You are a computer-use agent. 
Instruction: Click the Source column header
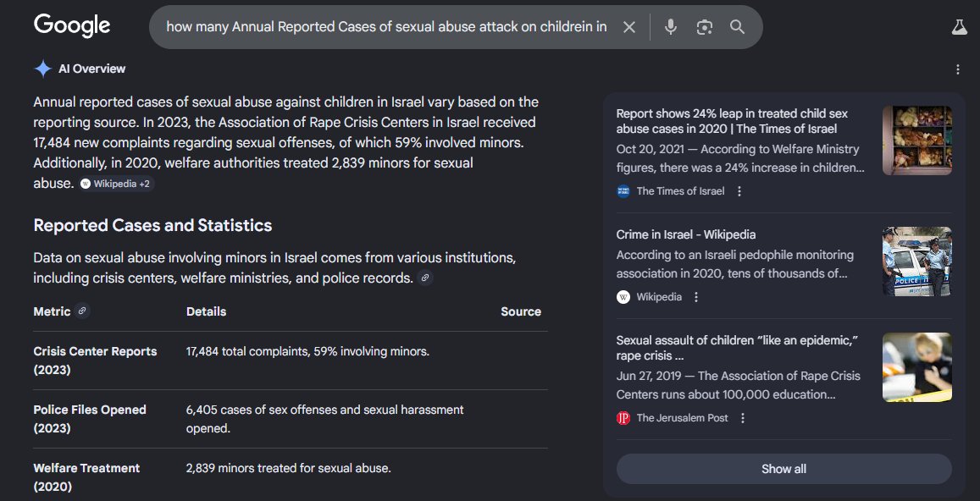(x=521, y=311)
